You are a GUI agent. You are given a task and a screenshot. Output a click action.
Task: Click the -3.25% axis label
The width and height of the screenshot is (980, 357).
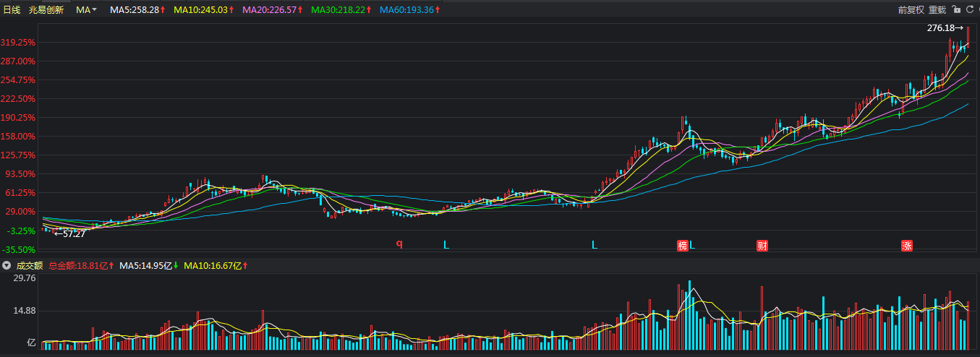click(x=21, y=231)
